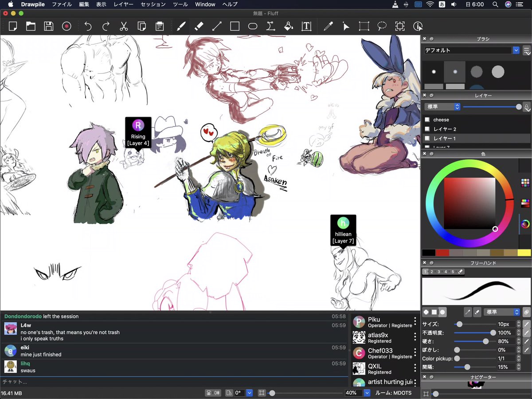Click the reset rotation icon by 0°
532x399 pixels.
click(x=229, y=393)
